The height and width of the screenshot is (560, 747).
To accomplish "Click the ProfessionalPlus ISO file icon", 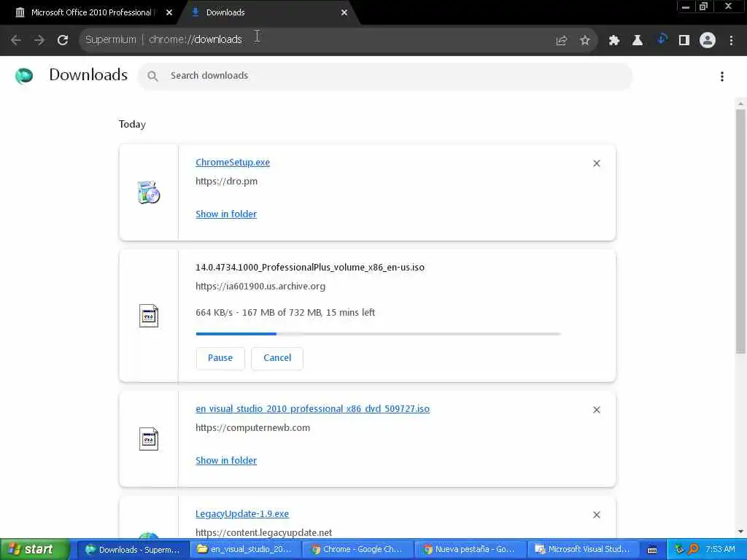I will [149, 316].
